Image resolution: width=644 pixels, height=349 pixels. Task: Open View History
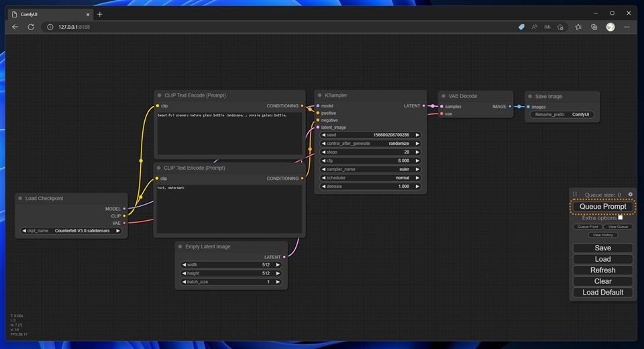(x=602, y=235)
